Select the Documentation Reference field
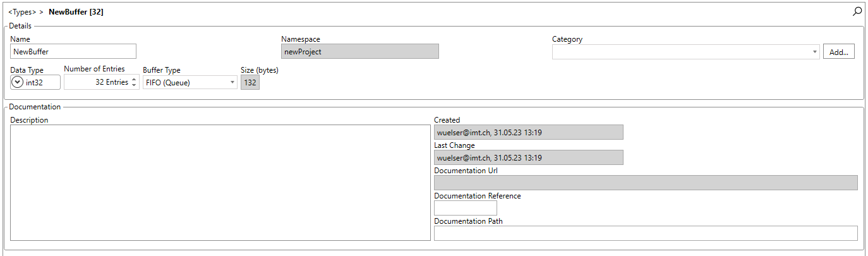 466,208
